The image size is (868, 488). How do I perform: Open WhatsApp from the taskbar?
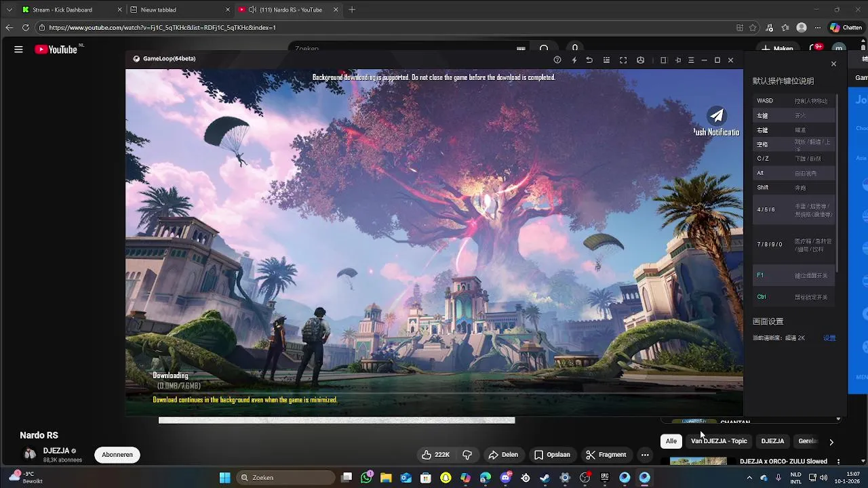point(367,478)
